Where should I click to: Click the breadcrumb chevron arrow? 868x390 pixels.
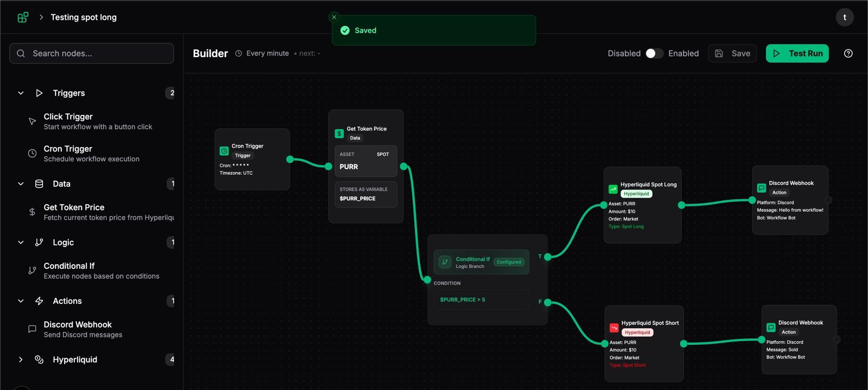[41, 17]
